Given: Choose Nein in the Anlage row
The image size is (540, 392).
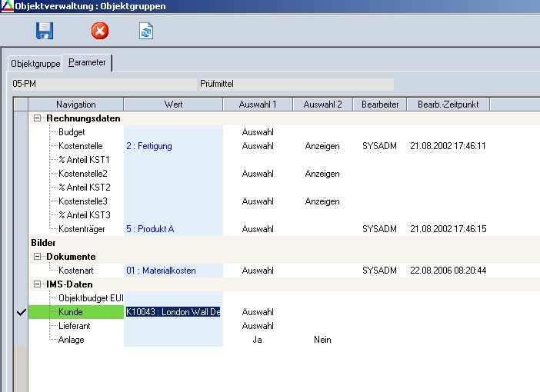Looking at the screenshot, I should pyautogui.click(x=322, y=340).
